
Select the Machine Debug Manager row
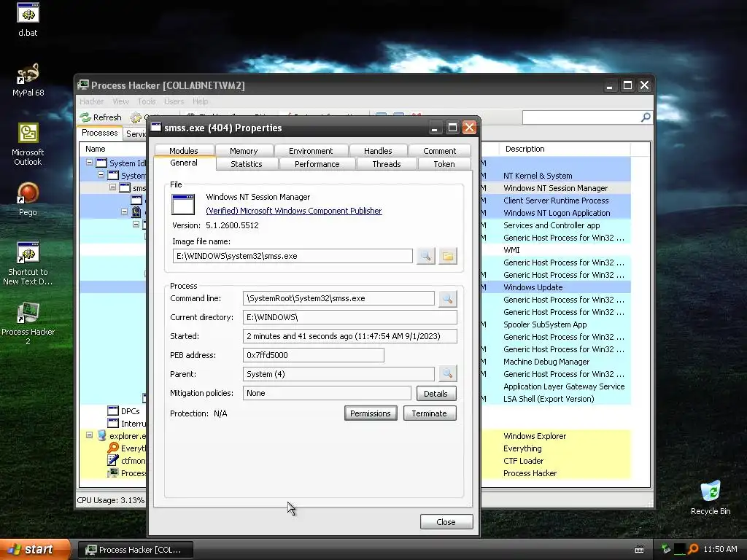tap(555, 362)
